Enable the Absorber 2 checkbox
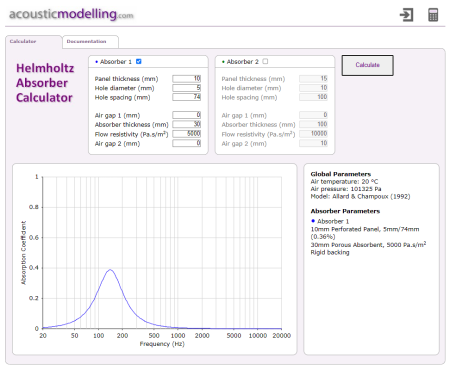Screen dimensions: 450x370 (265, 61)
